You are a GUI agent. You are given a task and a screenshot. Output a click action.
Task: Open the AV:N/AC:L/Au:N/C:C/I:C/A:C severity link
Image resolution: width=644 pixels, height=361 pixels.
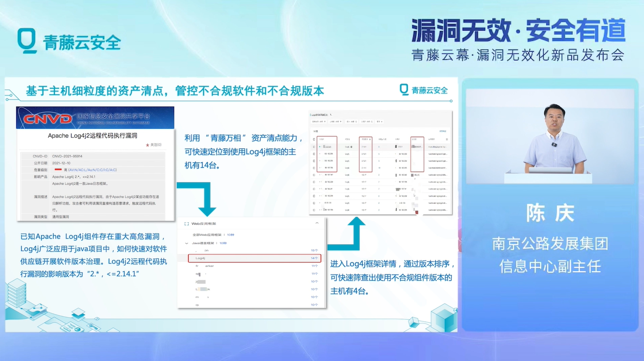click(92, 170)
